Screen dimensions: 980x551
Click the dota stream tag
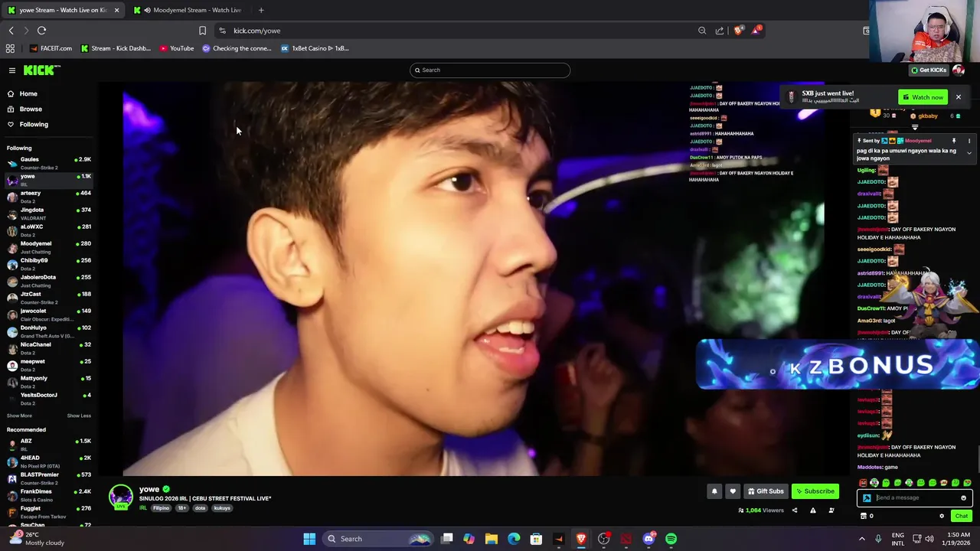tap(200, 508)
